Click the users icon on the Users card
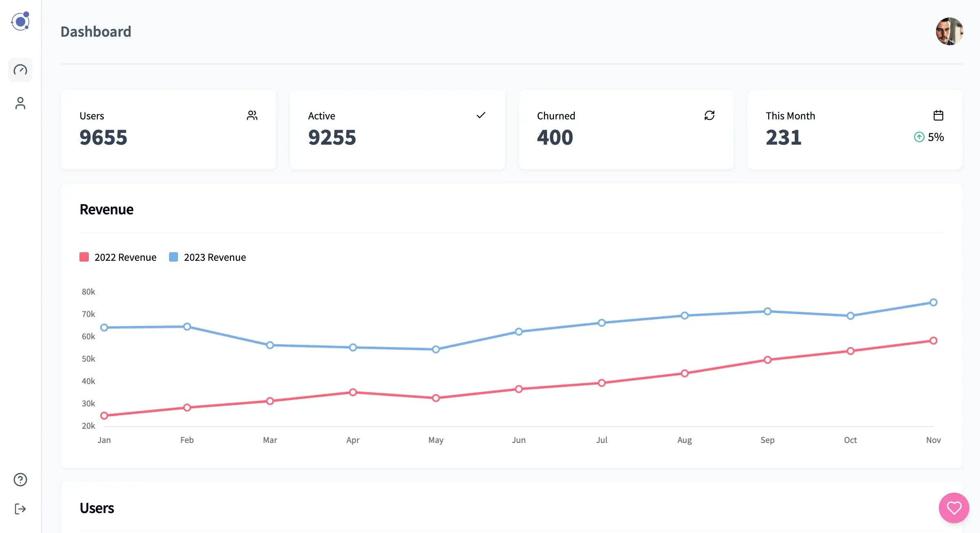This screenshot has height=533, width=980. 253,115
